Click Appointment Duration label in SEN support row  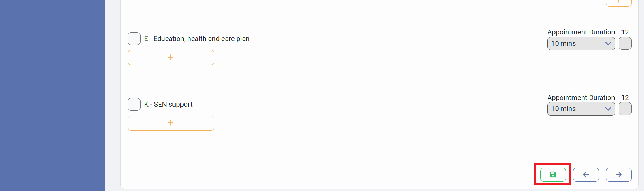tap(581, 98)
